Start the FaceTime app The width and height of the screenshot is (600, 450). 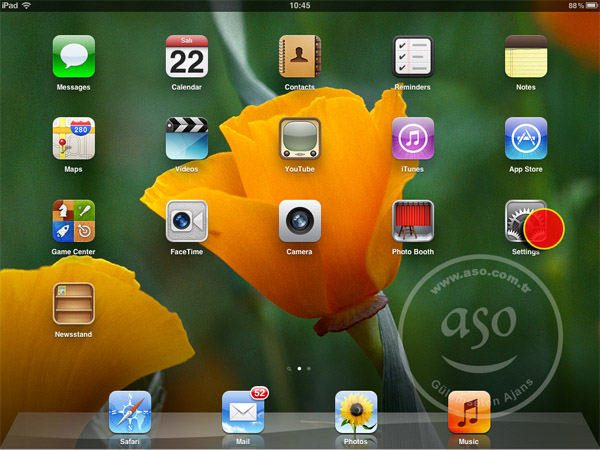pyautogui.click(x=187, y=221)
